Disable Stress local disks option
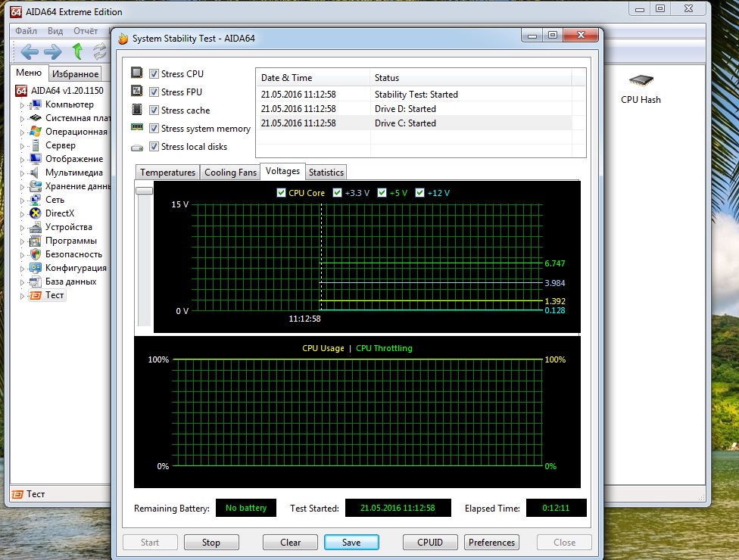The height and width of the screenshot is (560, 739). 154,147
